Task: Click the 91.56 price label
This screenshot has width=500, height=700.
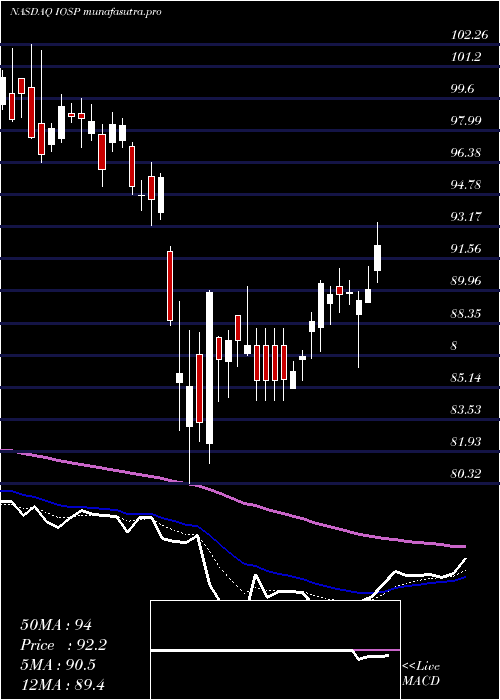Action: click(467, 249)
